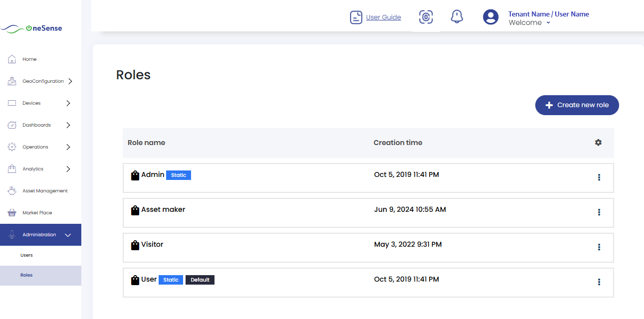Sort by Role name column header
This screenshot has height=319, width=644.
(x=146, y=143)
